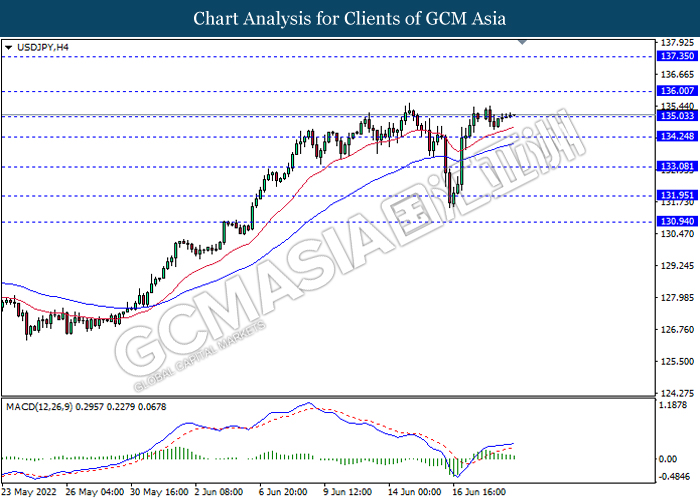Click the MACD 1.1878 scale value
The height and width of the screenshot is (500, 700).
point(675,406)
